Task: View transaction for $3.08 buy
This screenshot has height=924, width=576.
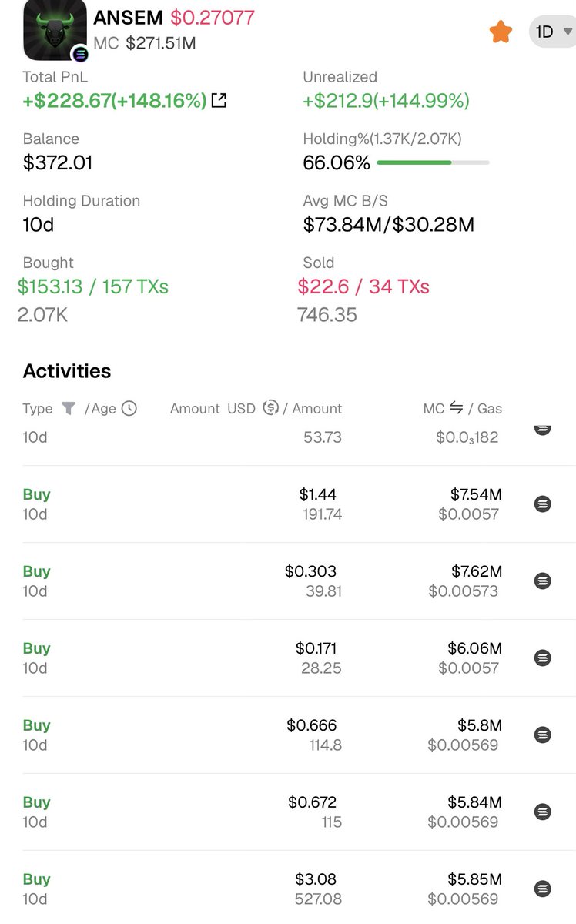Action: point(543,889)
